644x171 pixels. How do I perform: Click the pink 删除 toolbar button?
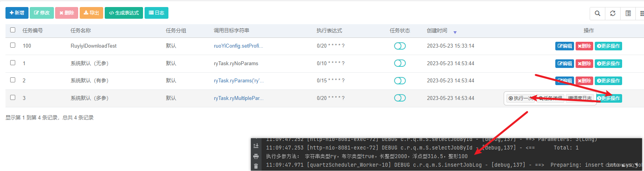[67, 13]
